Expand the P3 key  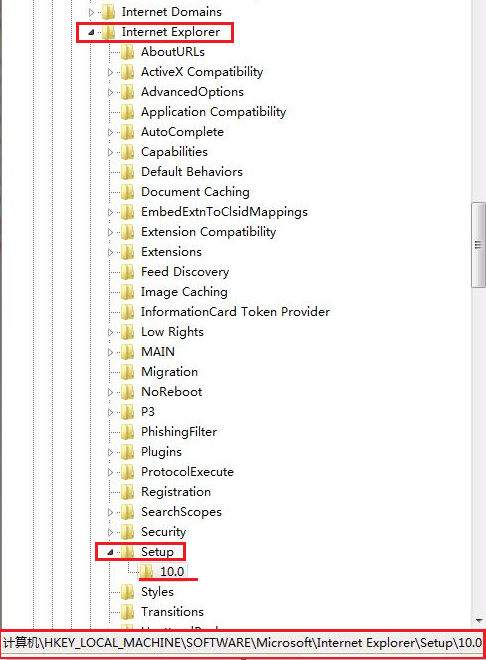pos(110,412)
